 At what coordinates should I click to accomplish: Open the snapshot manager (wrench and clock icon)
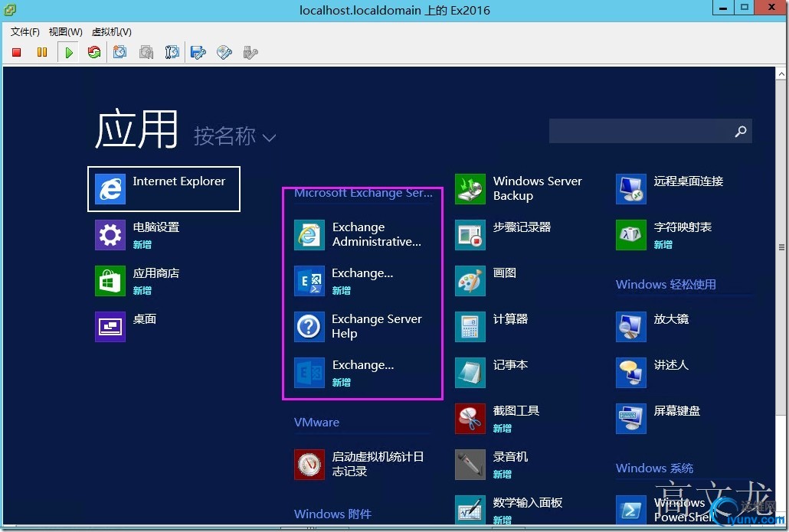(x=172, y=52)
